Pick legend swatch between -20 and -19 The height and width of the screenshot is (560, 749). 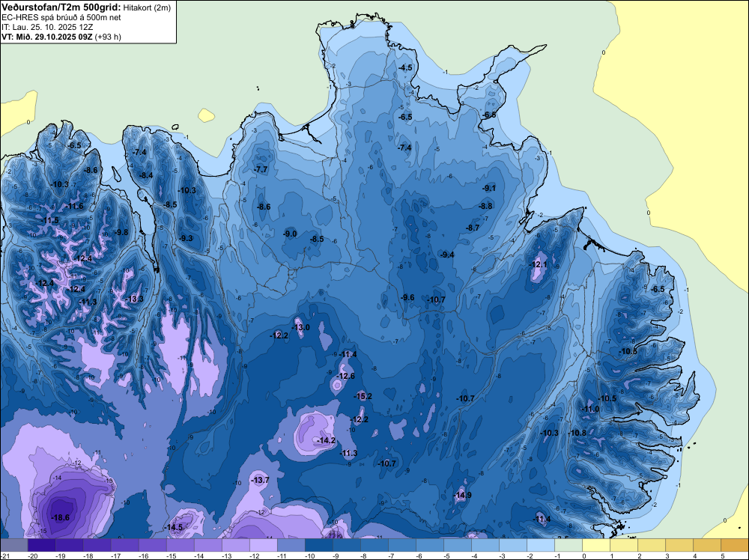tap(42, 545)
